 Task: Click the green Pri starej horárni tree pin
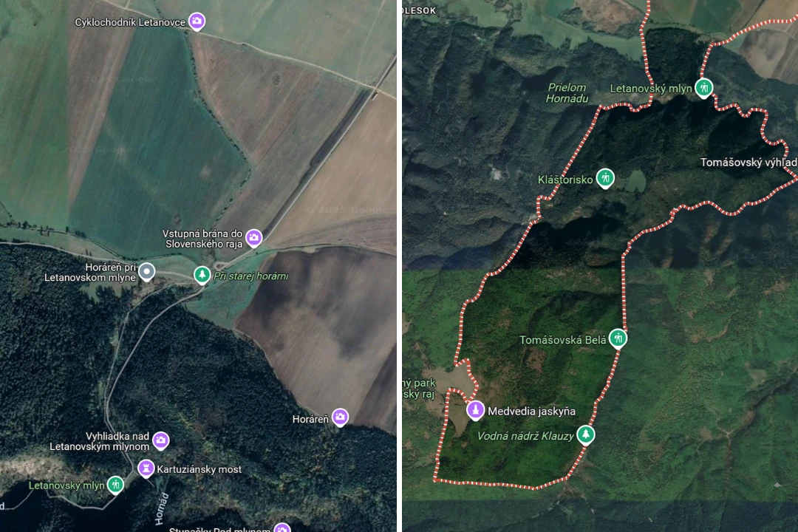click(202, 276)
